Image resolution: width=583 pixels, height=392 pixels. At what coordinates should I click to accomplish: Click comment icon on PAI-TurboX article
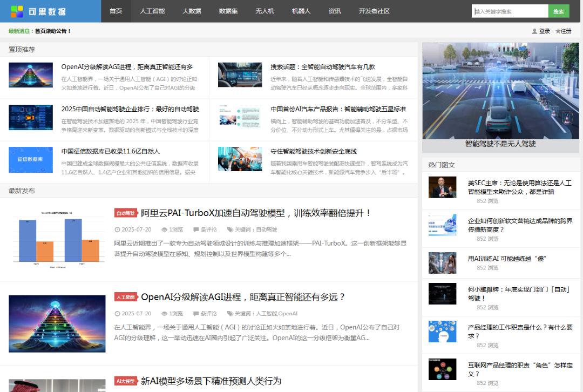tap(196, 230)
